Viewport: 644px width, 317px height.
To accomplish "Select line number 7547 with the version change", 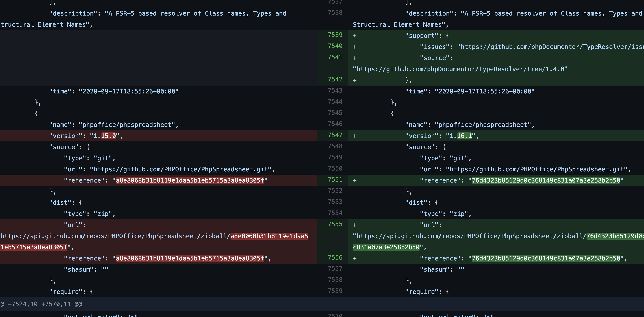I will pyautogui.click(x=335, y=135).
